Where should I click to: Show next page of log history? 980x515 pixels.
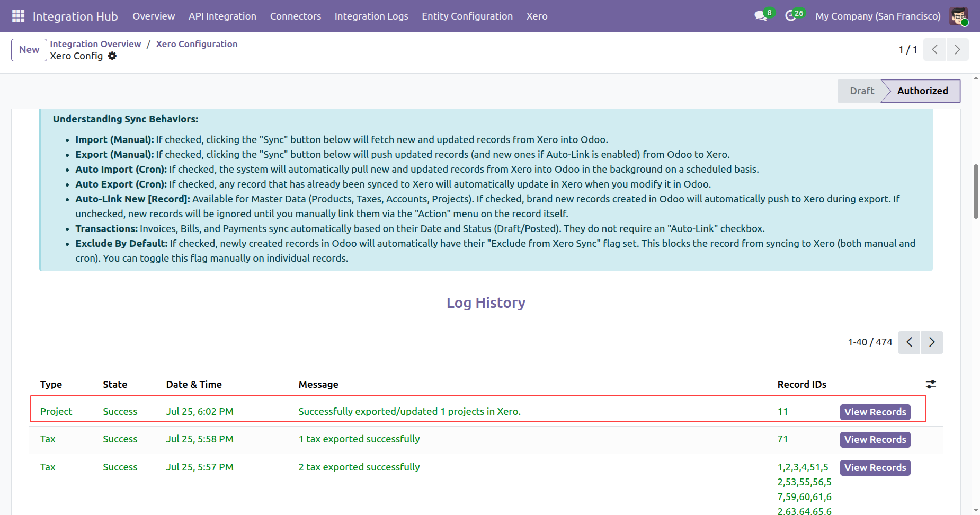[932, 342]
